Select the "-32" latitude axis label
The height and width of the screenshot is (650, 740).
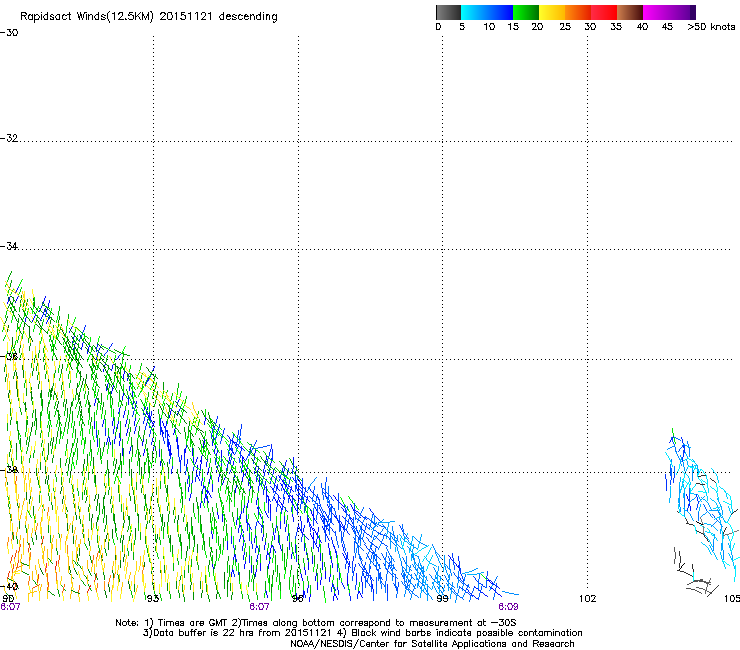click(x=9, y=138)
